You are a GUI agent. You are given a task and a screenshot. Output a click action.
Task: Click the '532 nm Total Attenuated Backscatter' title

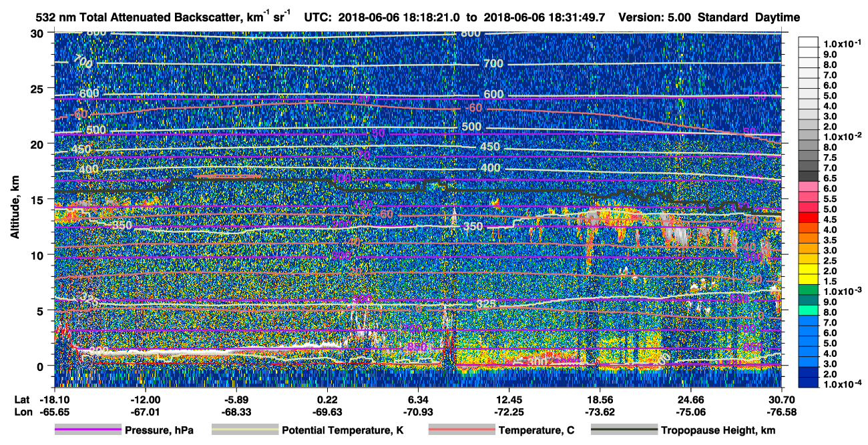click(137, 17)
